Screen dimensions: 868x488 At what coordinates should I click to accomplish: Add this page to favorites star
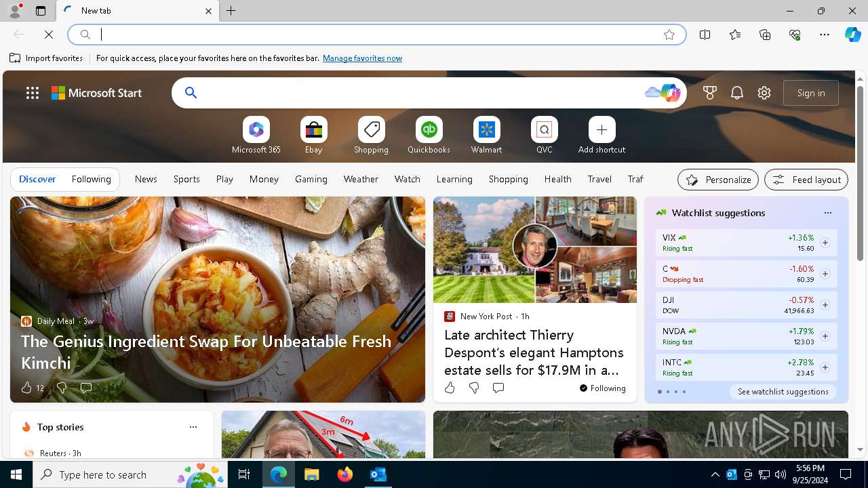(x=669, y=35)
